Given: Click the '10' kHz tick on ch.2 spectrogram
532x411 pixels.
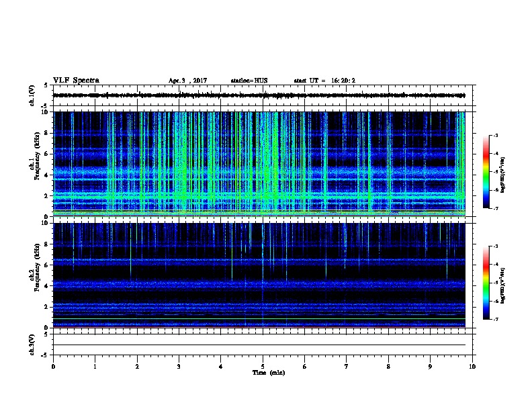Looking at the screenshot, I should coord(45,223).
